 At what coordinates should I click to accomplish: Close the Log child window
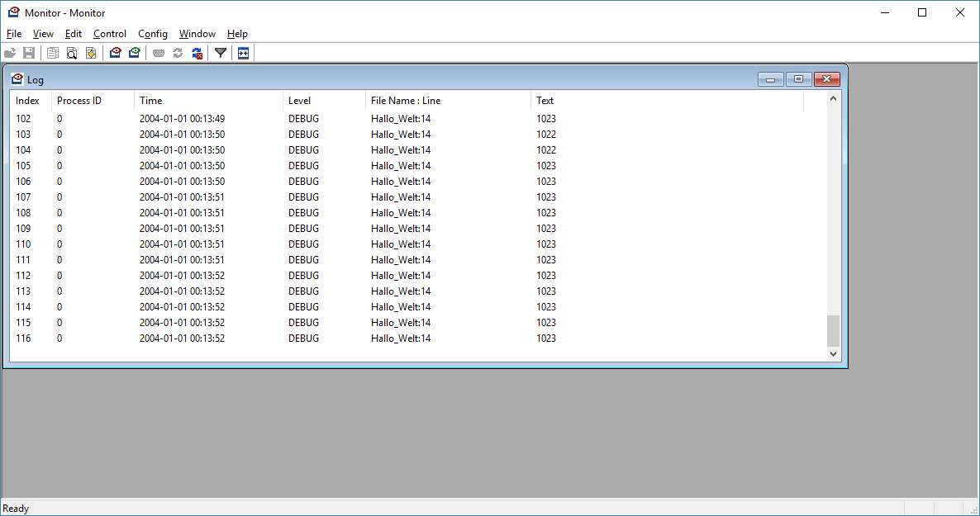point(826,79)
